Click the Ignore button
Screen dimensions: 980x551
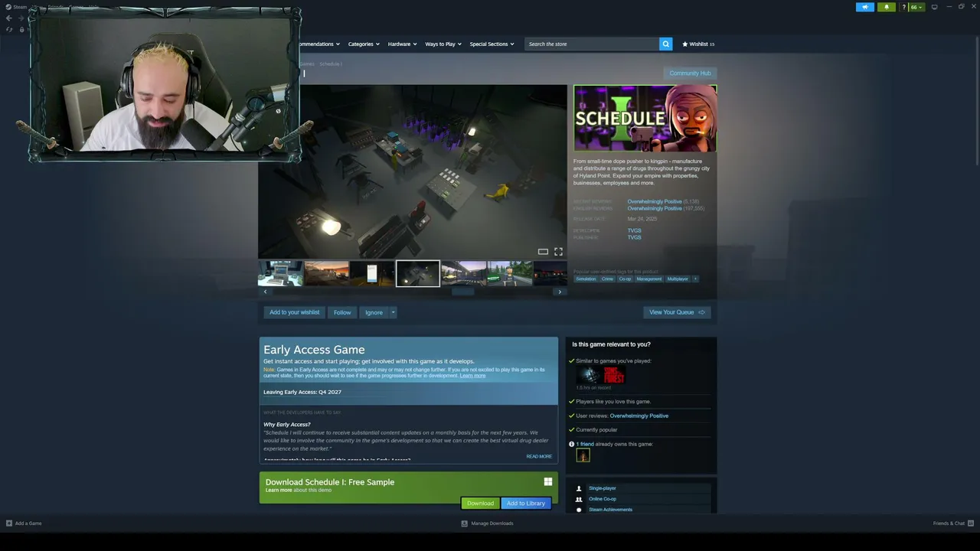coord(374,312)
